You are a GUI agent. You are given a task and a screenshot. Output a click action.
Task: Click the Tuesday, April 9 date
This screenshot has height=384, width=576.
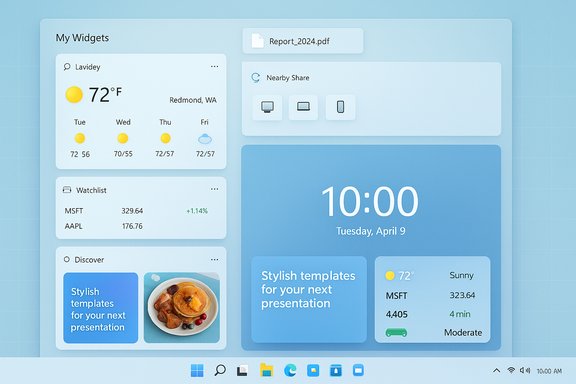point(371,231)
